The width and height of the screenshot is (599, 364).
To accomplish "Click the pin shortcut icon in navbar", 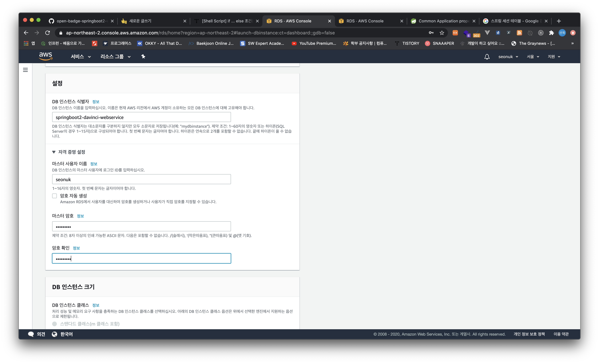I will coord(143,56).
